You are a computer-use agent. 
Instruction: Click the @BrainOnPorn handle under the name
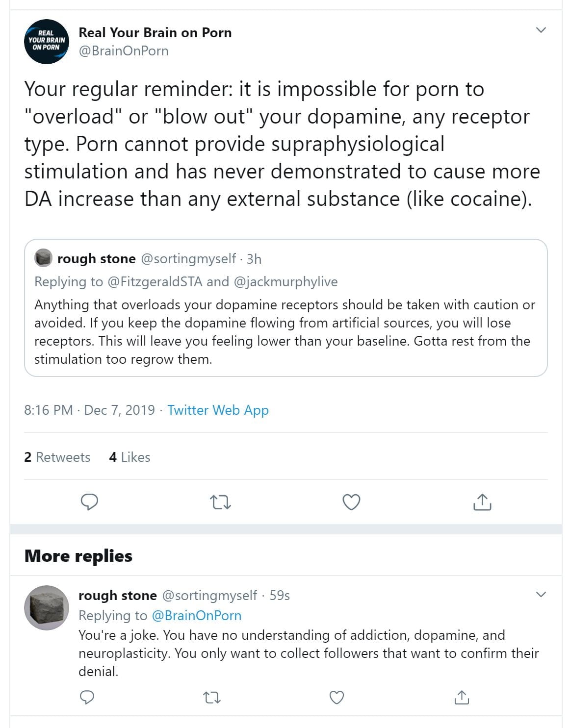tap(124, 51)
